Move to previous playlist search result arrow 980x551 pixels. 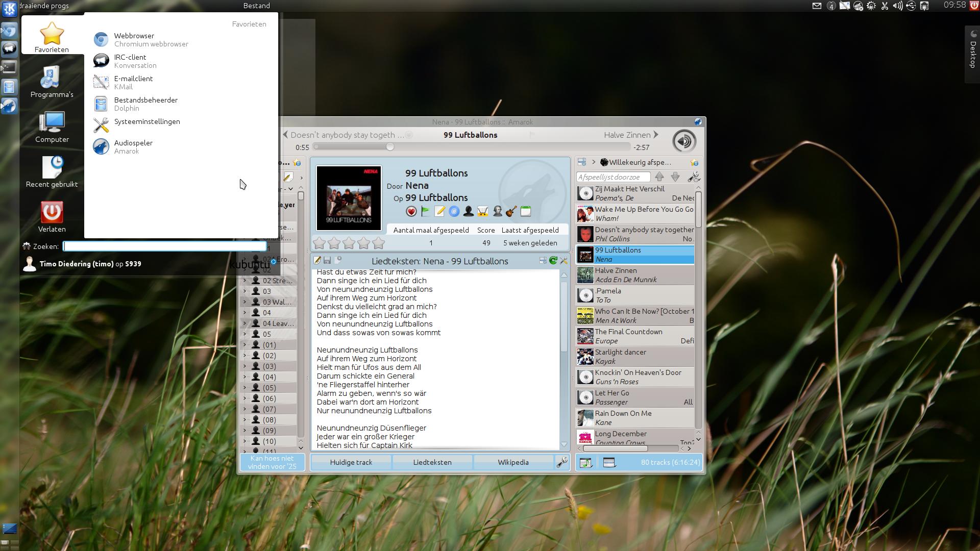pyautogui.click(x=659, y=177)
